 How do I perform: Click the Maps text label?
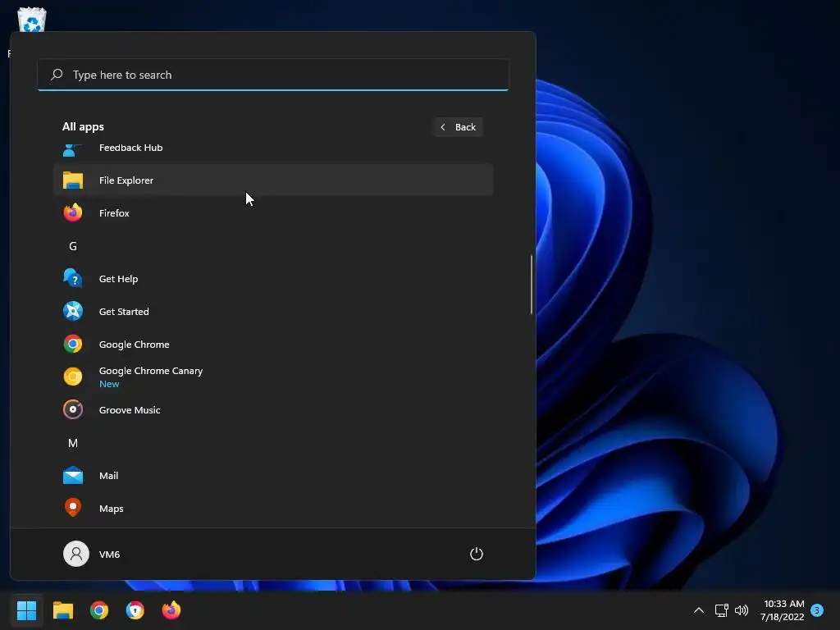[111, 509]
